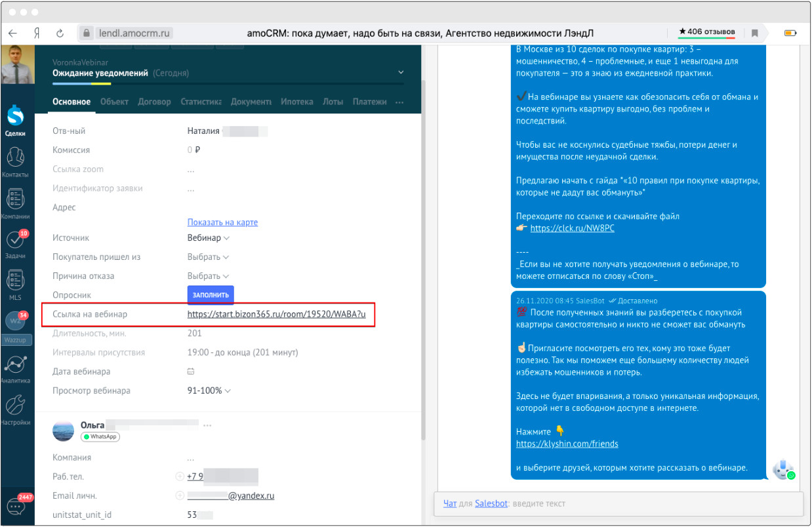Image resolution: width=812 pixels, height=527 pixels.
Task: Open the ellipsis menu next to Ольга
Action: pyautogui.click(x=208, y=426)
